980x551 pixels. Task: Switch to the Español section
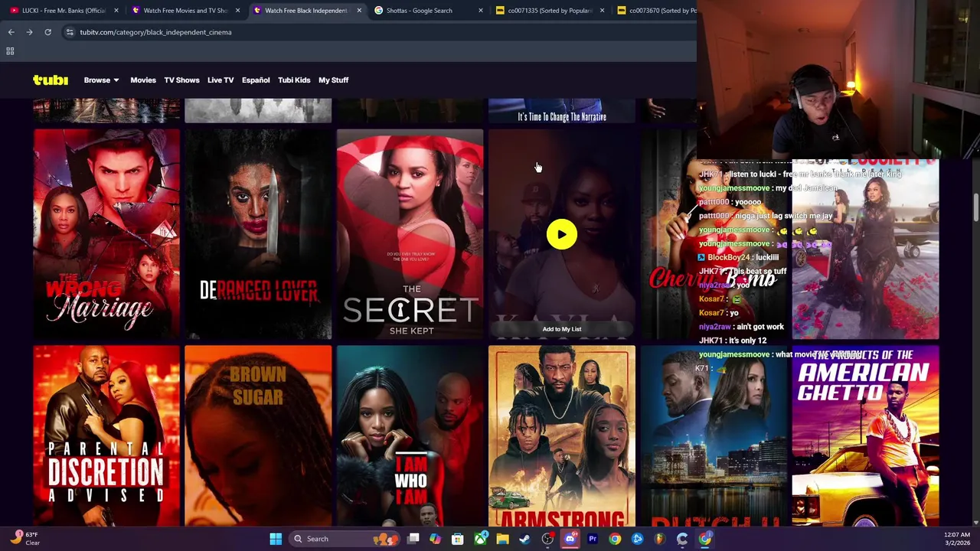(256, 80)
